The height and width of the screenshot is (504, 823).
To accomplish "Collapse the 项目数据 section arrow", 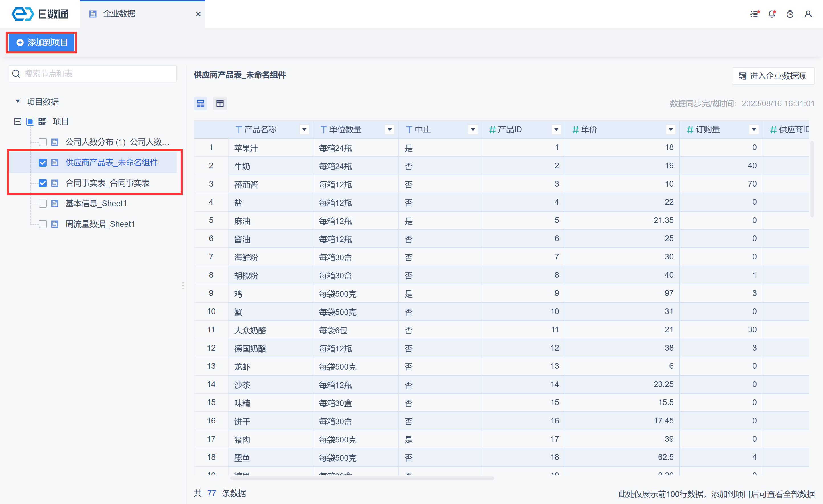I will [18, 101].
